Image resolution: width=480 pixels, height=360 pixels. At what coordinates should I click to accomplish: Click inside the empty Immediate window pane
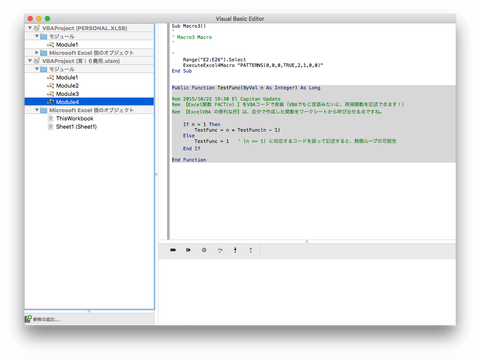(x=307, y=292)
